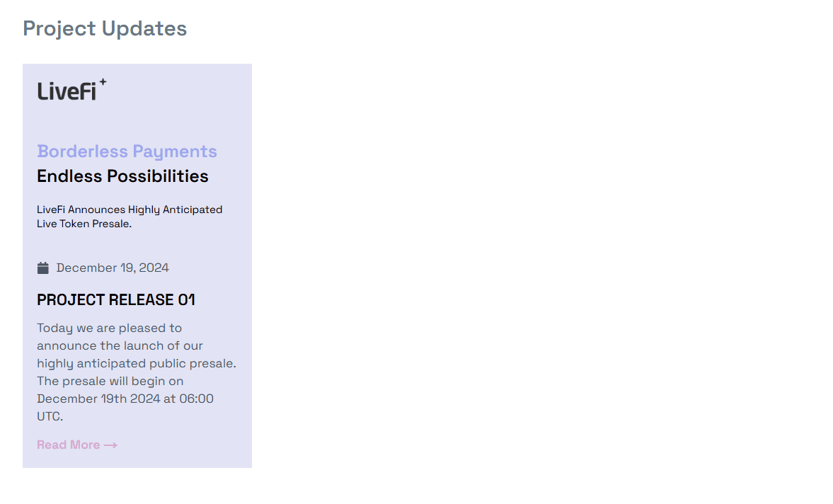Screen dimensions: 833x504
Task: Open the PROJECT RELEASE 01 title
Action: (x=116, y=300)
